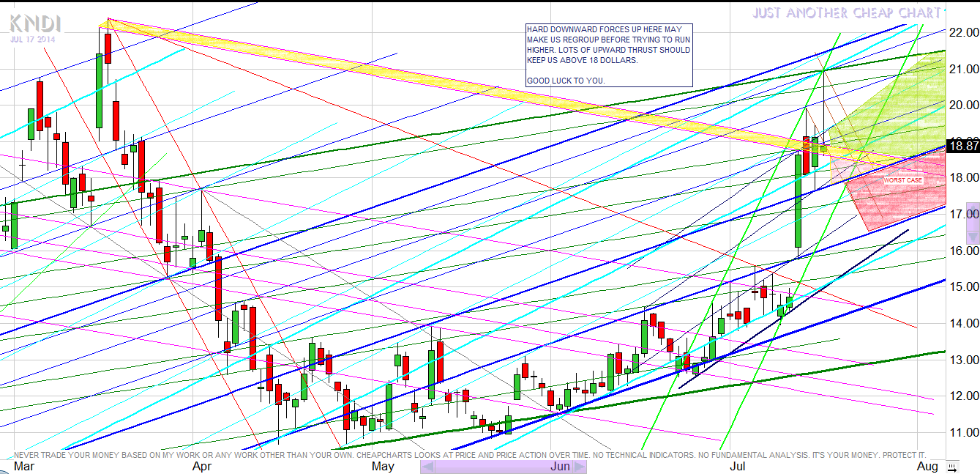Screen dimensions: 980x474
Task: Click the NEVER TRADE YOUR MONEY disclaimer text
Action: 468,455
